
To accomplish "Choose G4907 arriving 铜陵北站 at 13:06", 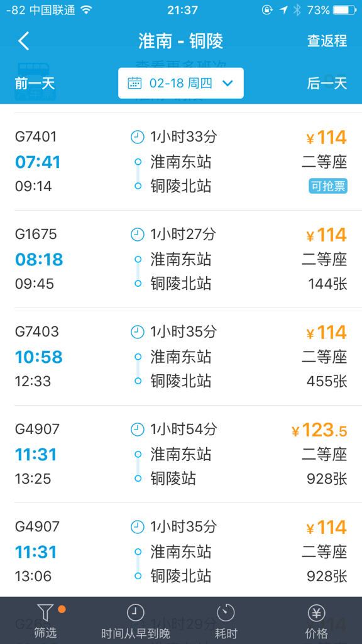I will pyautogui.click(x=181, y=551).
